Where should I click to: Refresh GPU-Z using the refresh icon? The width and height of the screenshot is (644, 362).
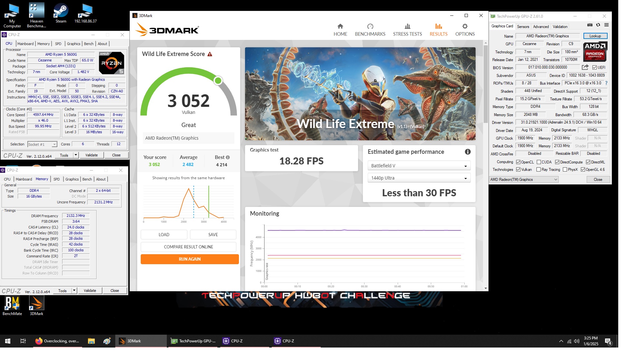598,25
